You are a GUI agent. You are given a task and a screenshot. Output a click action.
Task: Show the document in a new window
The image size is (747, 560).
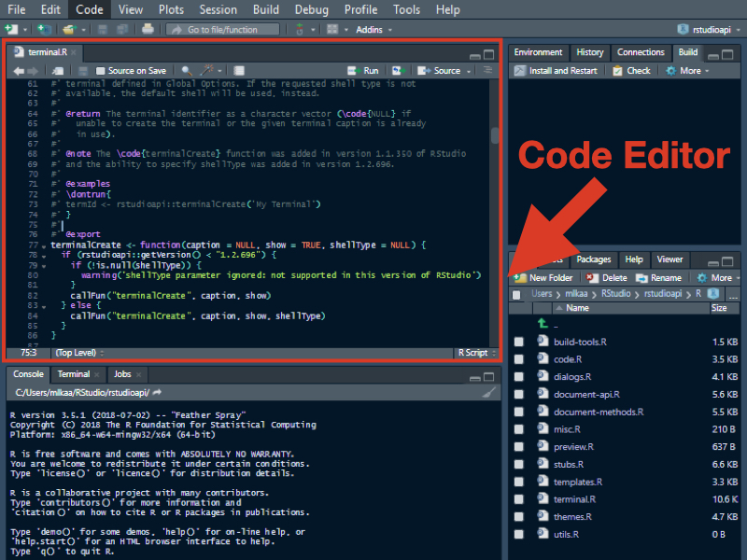tap(58, 71)
